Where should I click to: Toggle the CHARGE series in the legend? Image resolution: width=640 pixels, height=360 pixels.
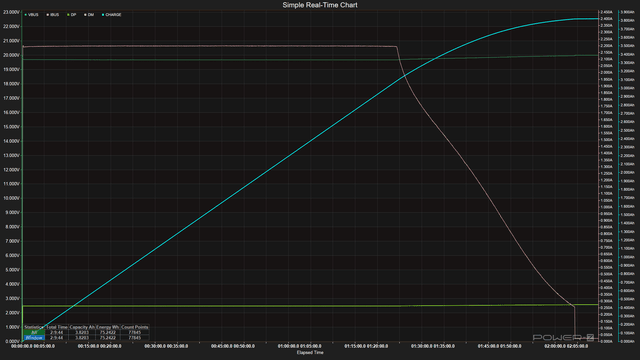pos(111,15)
